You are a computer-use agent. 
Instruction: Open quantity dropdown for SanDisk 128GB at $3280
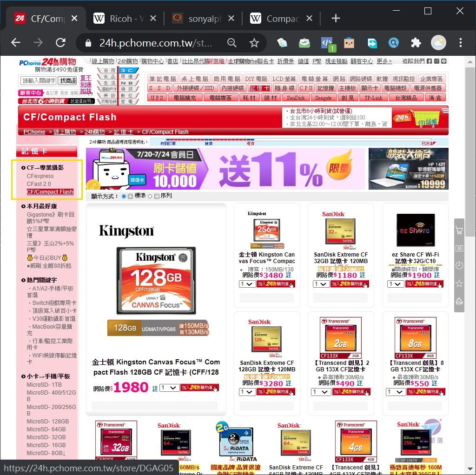[x=247, y=392]
